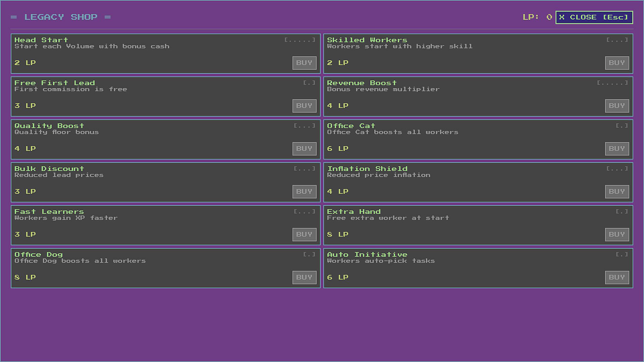
Task: Click the LEGACY SHOP title
Action: tap(61, 17)
